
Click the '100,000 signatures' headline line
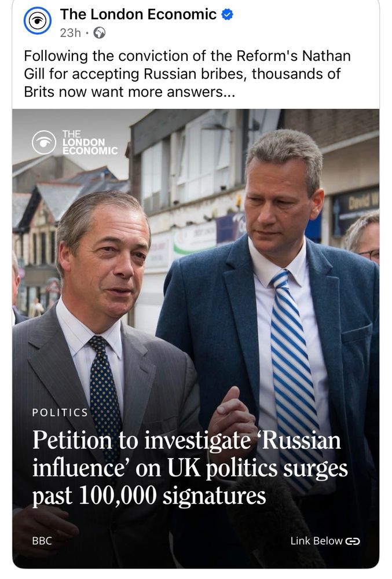tap(173, 496)
